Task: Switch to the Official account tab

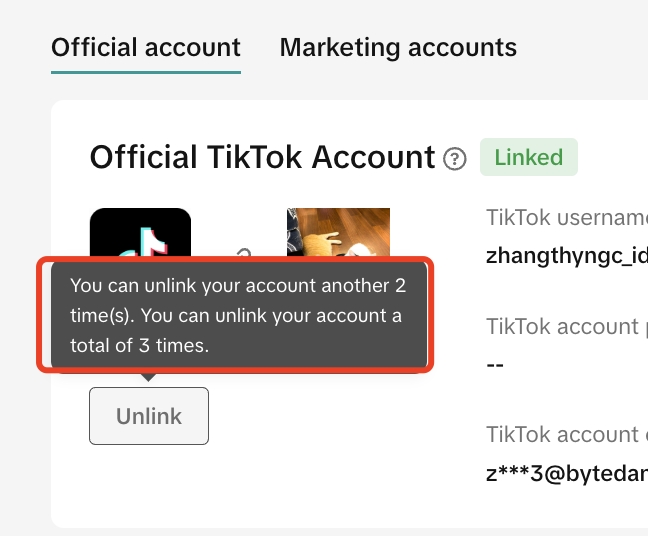Action: pos(146,47)
